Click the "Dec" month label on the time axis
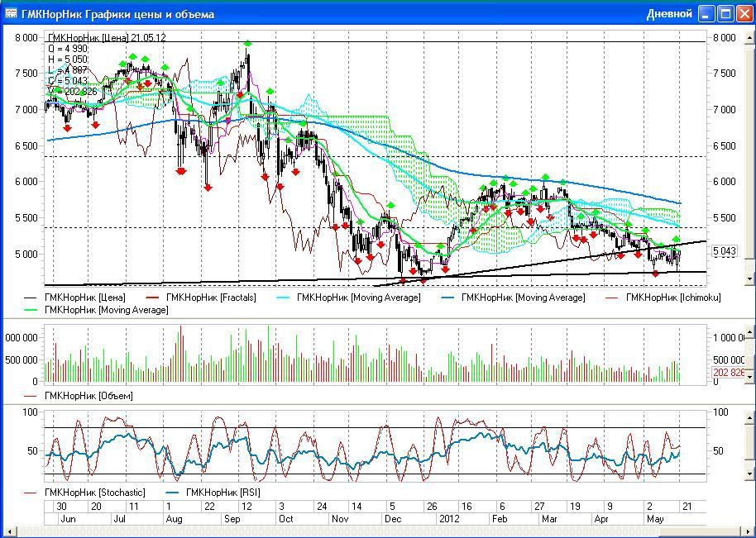Viewport: 756px width, 538px height. 393,519
